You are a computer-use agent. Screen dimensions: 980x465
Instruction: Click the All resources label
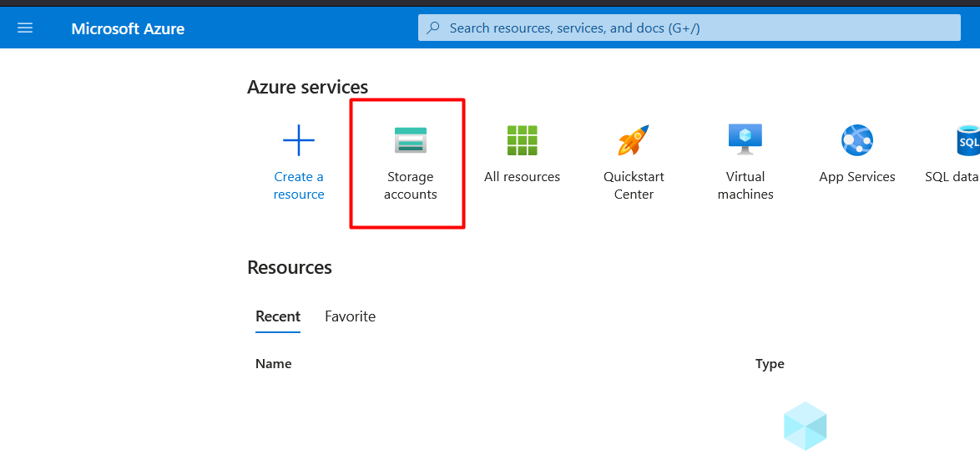pos(523,177)
